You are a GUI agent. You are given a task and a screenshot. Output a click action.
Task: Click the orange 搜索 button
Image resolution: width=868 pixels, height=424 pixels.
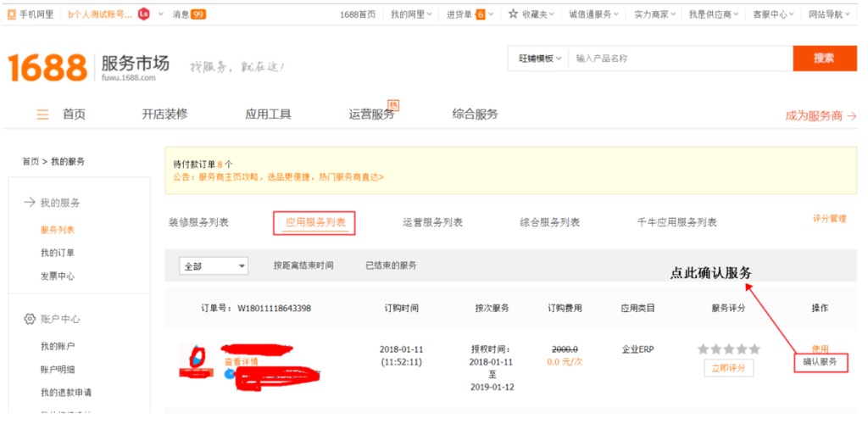point(825,59)
